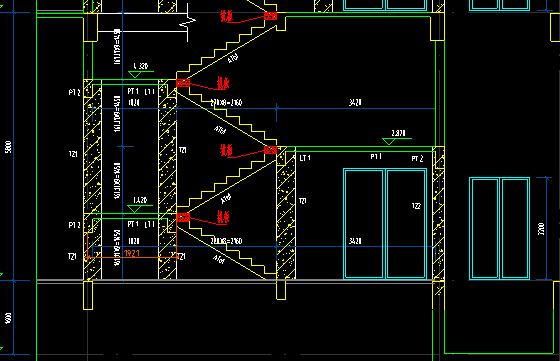560x361 pixels.
Task: Click the red hatched block at the 1.420 landing
Action: pos(183,217)
